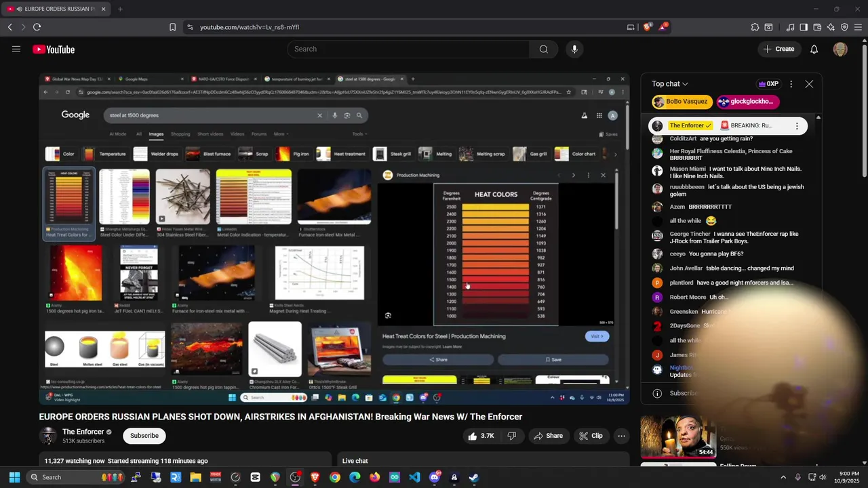Screen dimensions: 868x488
Task: Click the address bar URL
Action: click(x=250, y=27)
